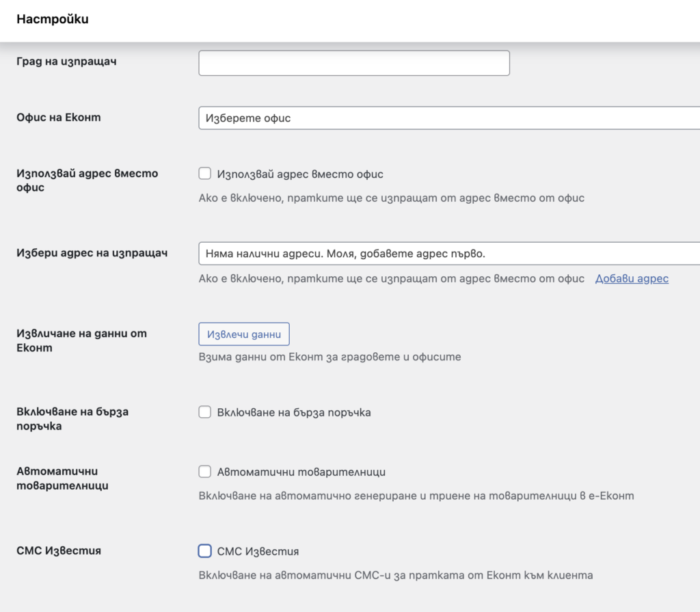Click the description about automatic waybill generation in е-Еконт
The width and height of the screenshot is (700, 612).
416,496
